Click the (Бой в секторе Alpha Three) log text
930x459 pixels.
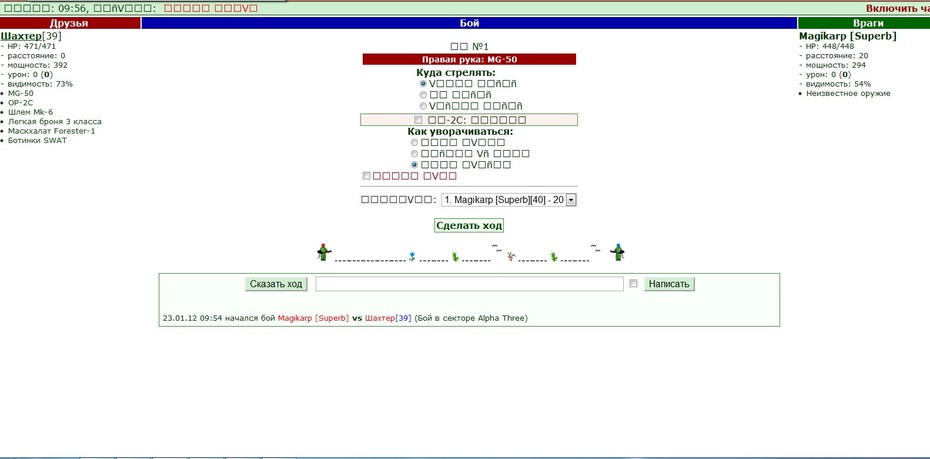coord(471,318)
